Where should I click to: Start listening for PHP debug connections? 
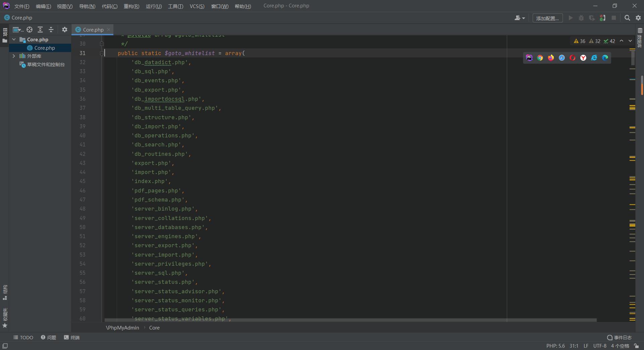pyautogui.click(x=603, y=18)
